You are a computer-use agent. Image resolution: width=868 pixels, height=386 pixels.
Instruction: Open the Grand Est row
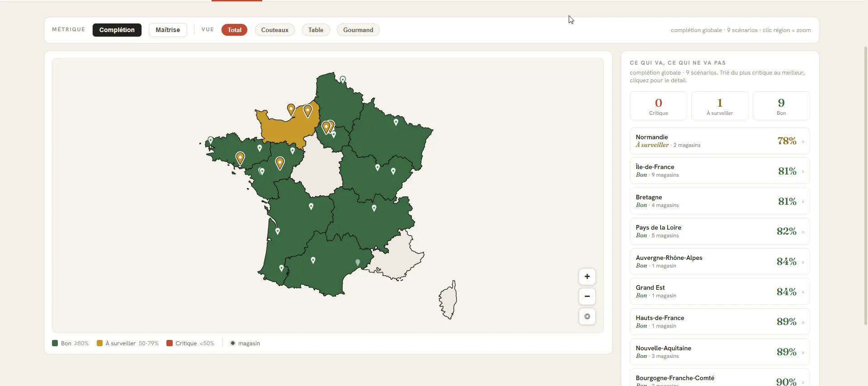click(720, 292)
